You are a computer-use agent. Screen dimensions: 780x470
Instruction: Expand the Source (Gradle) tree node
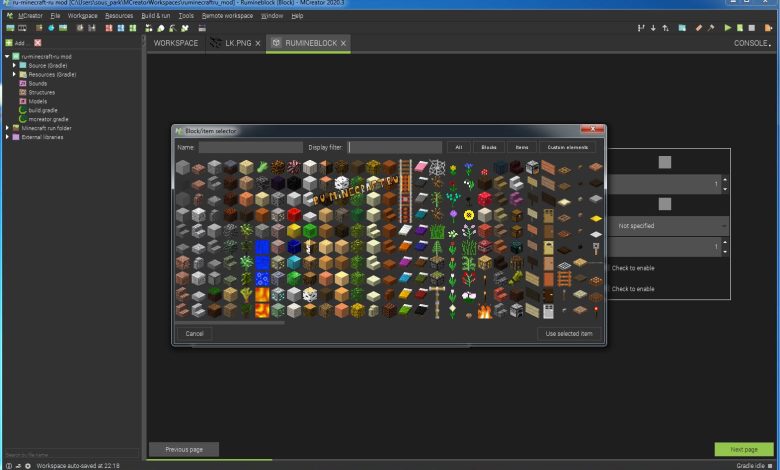(14, 65)
